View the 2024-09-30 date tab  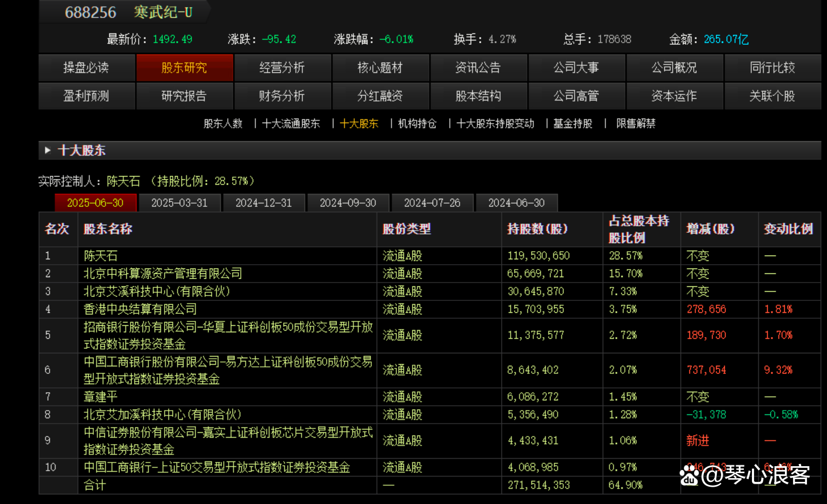348,203
